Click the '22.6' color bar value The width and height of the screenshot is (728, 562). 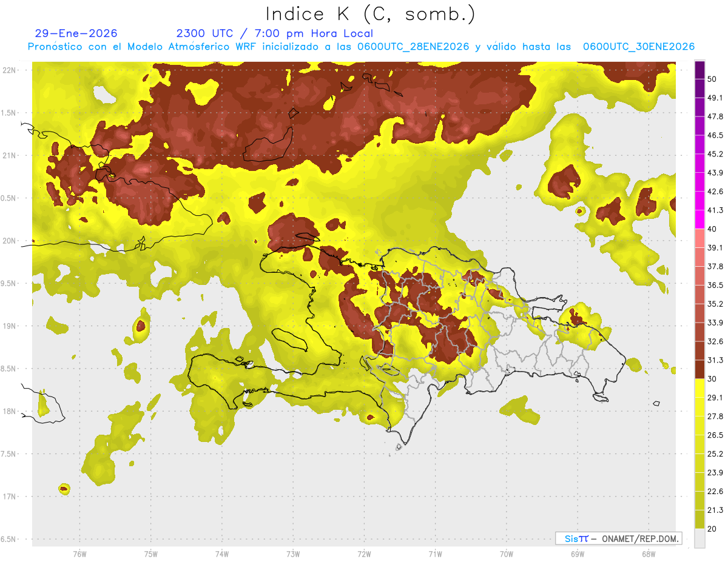click(715, 491)
